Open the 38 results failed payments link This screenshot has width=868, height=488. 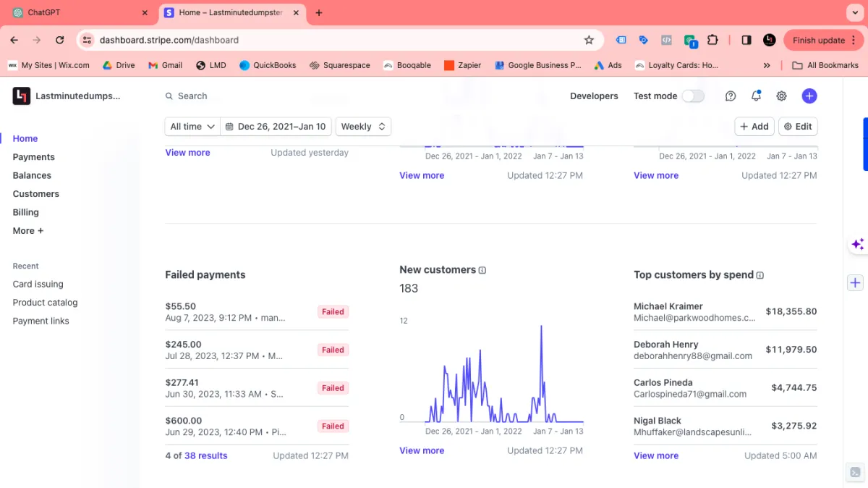pyautogui.click(x=206, y=456)
